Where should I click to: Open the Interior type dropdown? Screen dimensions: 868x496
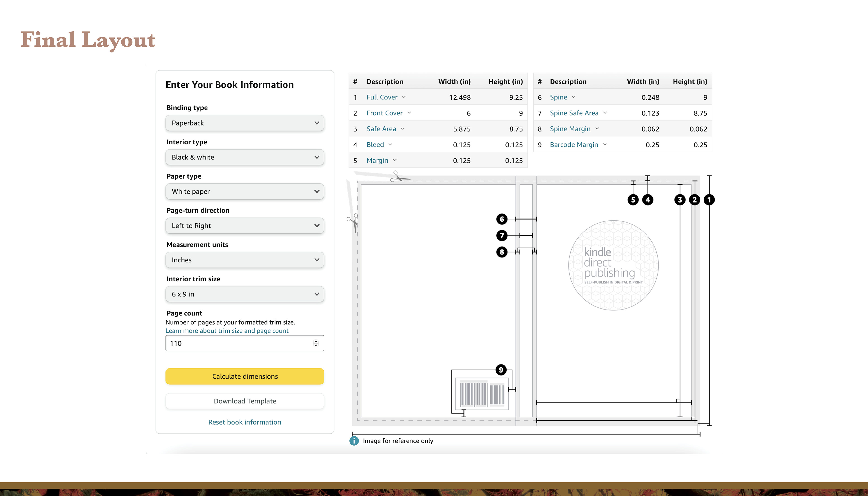(245, 157)
